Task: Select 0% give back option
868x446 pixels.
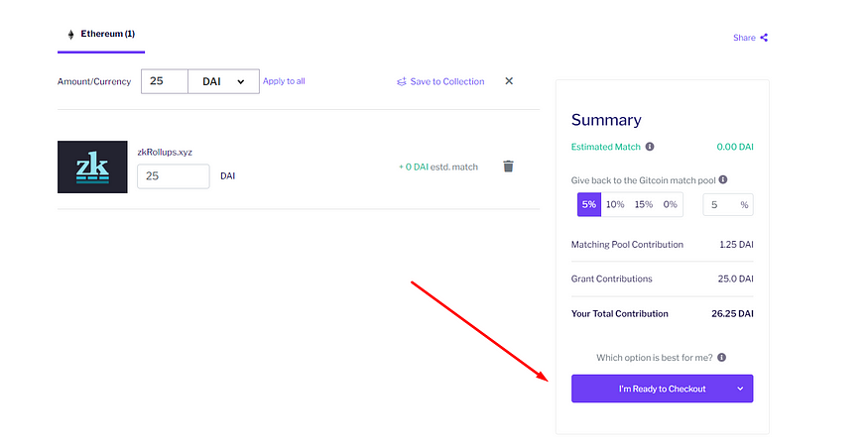Action: pos(670,205)
